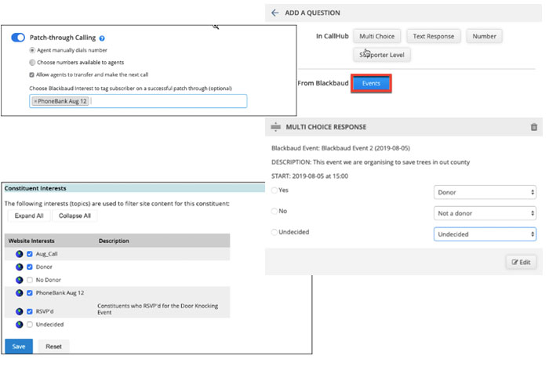Open the Donor dropdown for Yes answer
Image resolution: width=549 pixels, height=392 pixels.
485,192
